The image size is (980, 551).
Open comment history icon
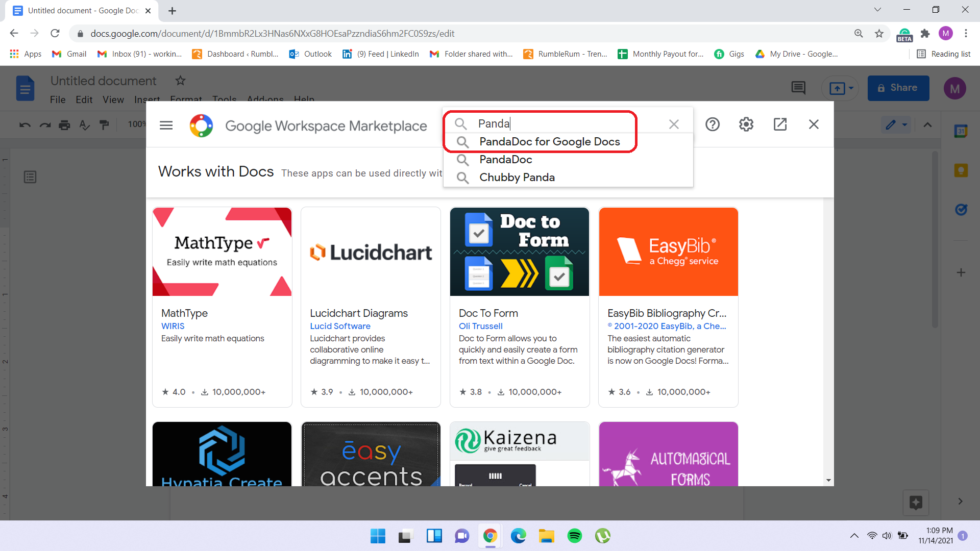tap(798, 88)
